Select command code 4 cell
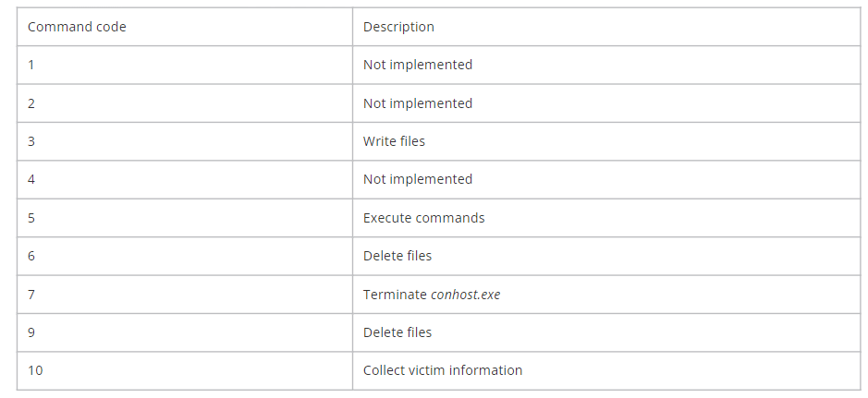 tap(185, 180)
